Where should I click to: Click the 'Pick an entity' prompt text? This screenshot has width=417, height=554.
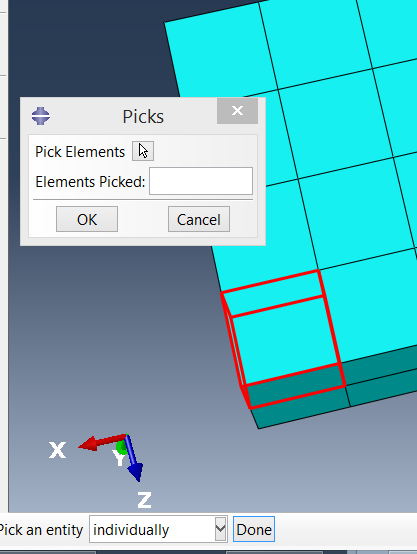click(x=41, y=530)
